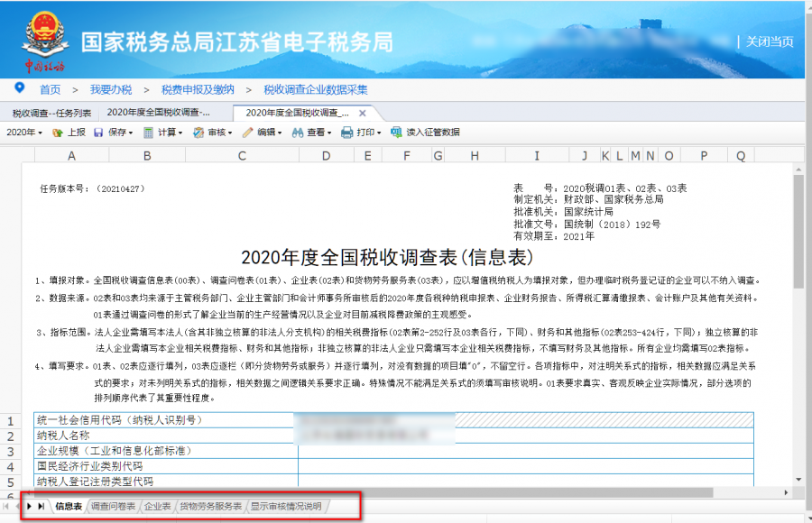
Task: Click the 税费申报及缴纳 breadcrumb link
Action: 198,89
